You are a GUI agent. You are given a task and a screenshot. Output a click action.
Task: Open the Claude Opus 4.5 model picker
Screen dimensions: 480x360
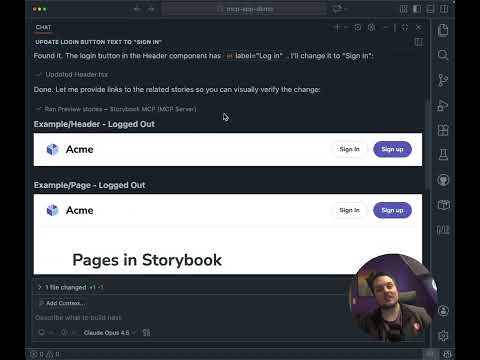(110, 333)
